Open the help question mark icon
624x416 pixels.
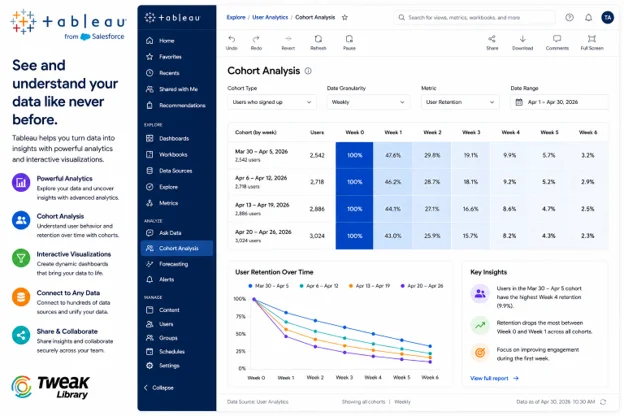point(569,18)
